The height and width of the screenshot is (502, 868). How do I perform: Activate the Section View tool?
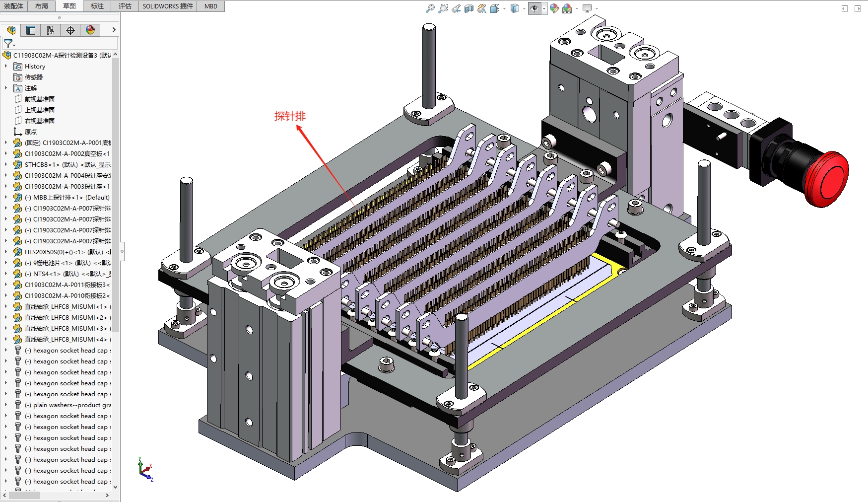pyautogui.click(x=469, y=8)
